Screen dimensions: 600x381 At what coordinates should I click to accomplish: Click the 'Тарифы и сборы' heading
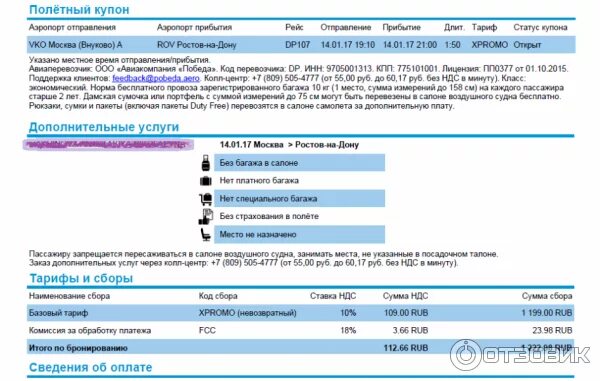[81, 278]
